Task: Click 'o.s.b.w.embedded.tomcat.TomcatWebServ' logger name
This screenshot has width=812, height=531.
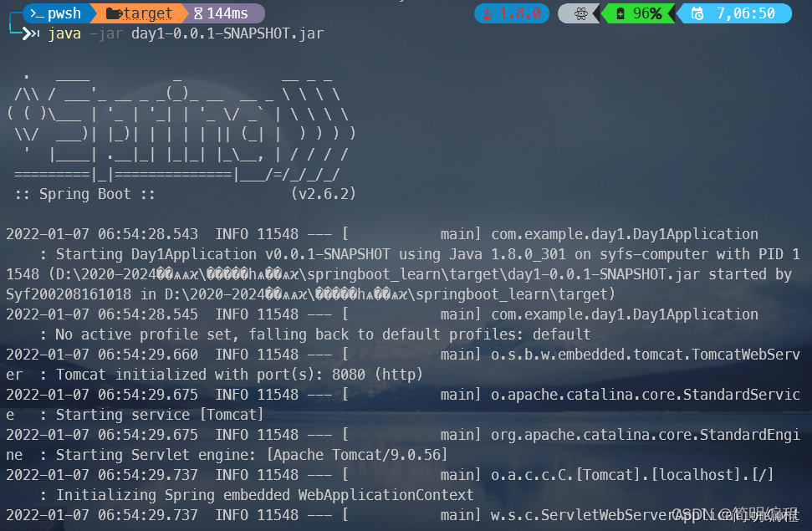Action: click(646, 355)
